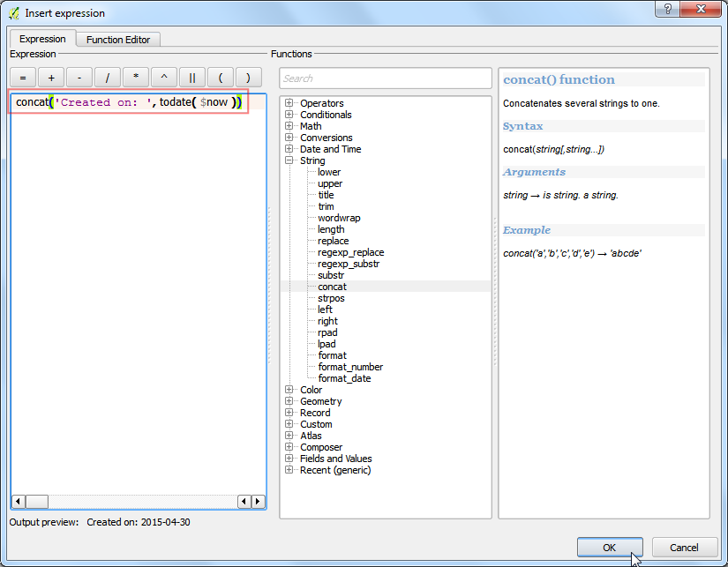The height and width of the screenshot is (567, 728).
Task: Switch to the Function Editor tab
Action: coord(118,40)
